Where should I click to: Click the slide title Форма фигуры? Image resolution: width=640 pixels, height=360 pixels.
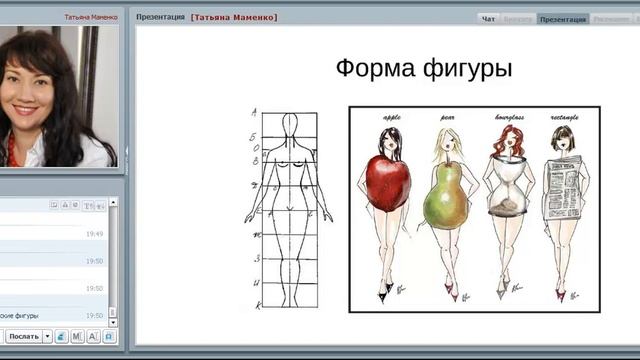(424, 68)
